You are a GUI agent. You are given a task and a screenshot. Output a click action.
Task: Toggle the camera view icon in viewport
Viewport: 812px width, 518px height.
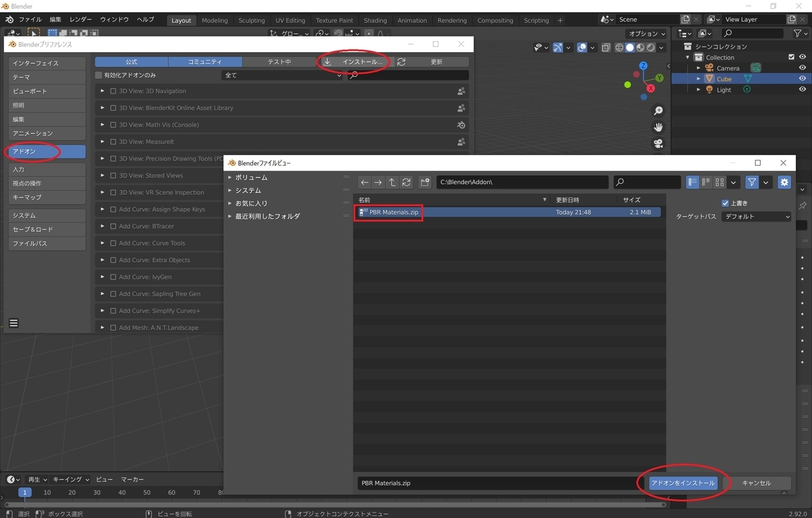coord(658,143)
